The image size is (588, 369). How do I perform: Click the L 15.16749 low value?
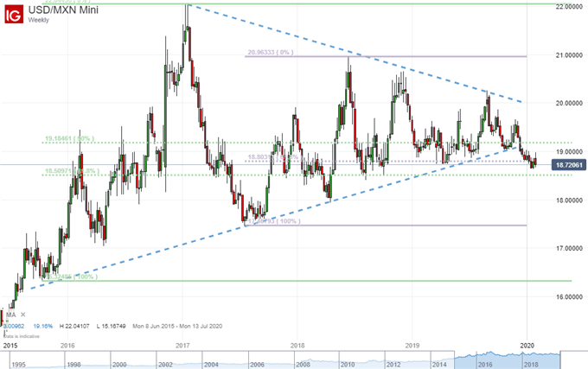point(111,327)
